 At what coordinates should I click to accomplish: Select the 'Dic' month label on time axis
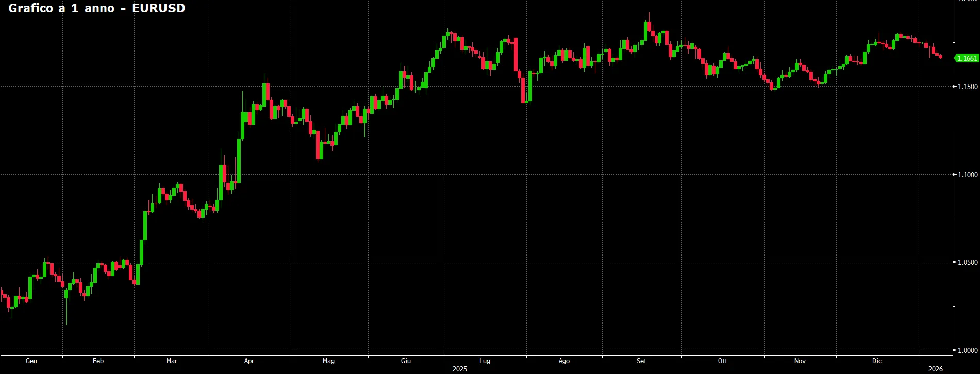pyautogui.click(x=877, y=361)
